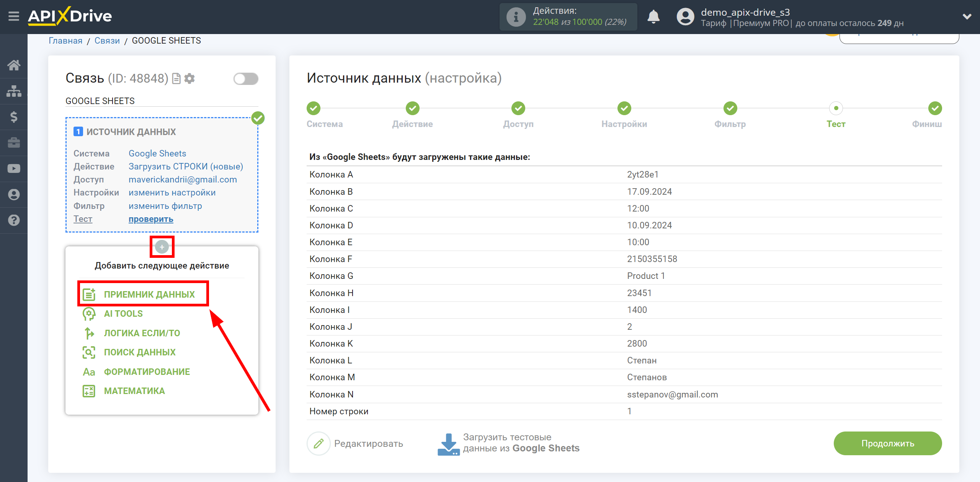980x482 pixels.
Task: Click изменить фильтр link
Action: (x=165, y=206)
